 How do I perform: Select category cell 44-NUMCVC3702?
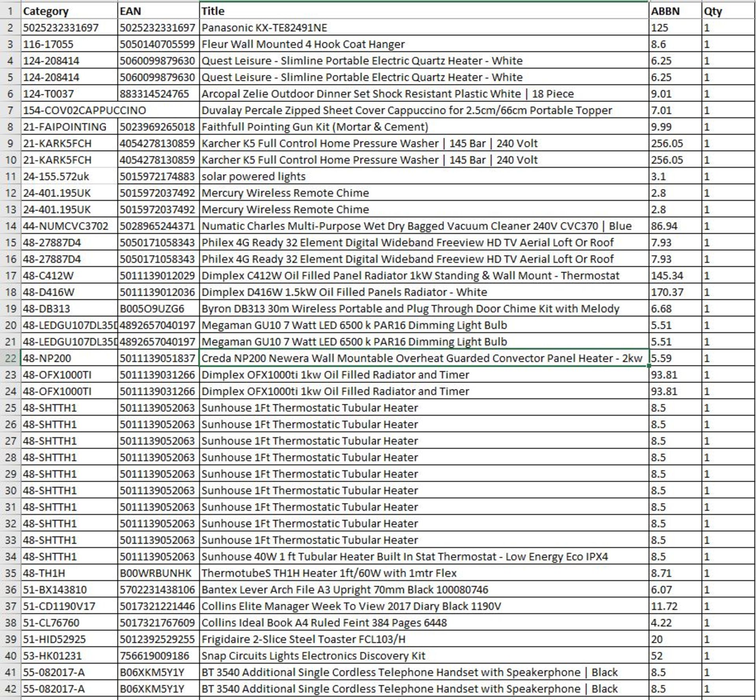69,226
